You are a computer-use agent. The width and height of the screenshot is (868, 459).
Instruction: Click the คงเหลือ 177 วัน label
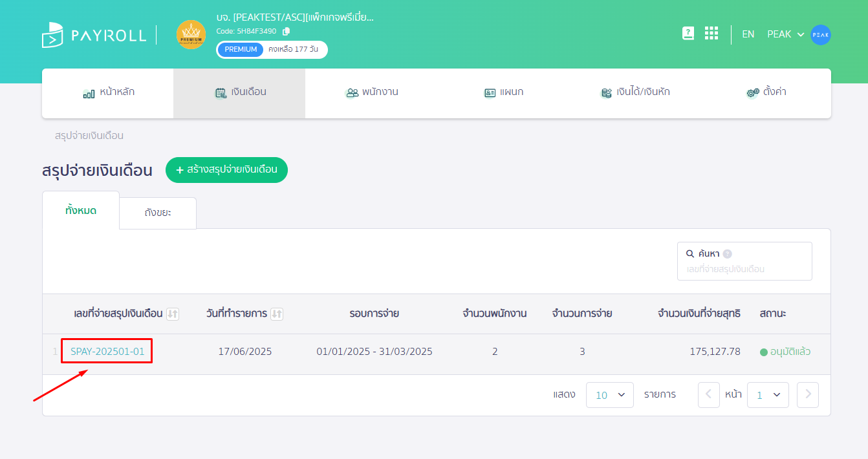(294, 49)
